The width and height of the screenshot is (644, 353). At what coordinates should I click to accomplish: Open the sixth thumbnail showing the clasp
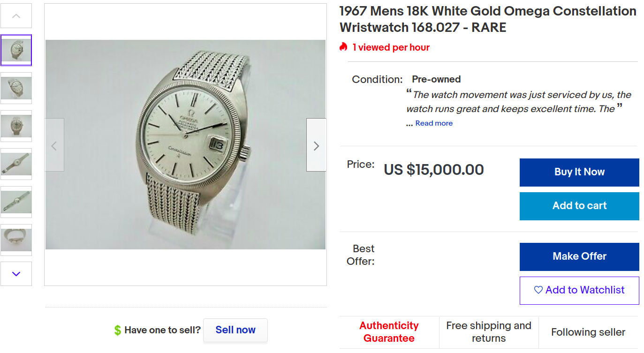point(16,240)
